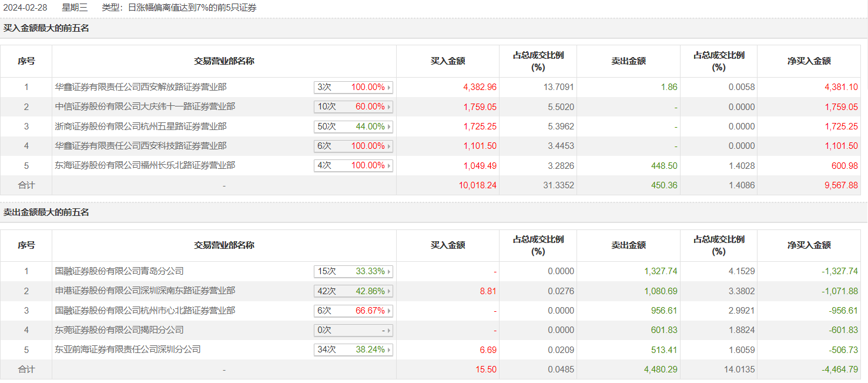Open 中信证券大庆纬十一路 10次 60.00% dropdown
The width and height of the screenshot is (868, 383).
pos(353,107)
